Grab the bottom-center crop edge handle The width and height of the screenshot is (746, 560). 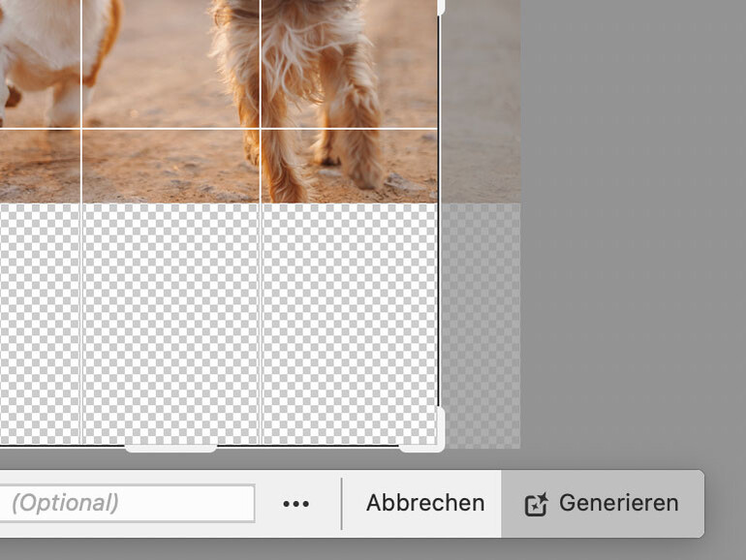(x=171, y=448)
